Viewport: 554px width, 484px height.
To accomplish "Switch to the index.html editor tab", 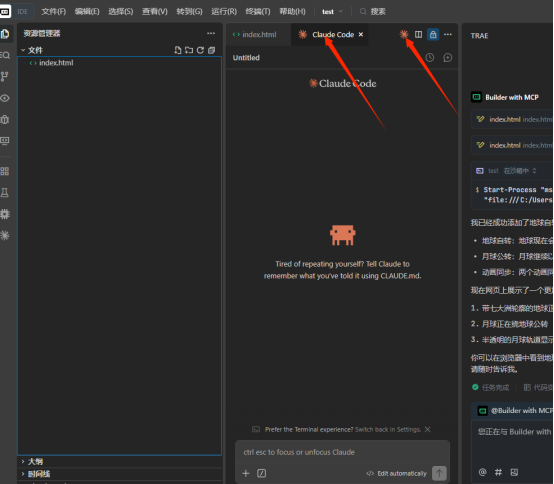I will coord(254,34).
